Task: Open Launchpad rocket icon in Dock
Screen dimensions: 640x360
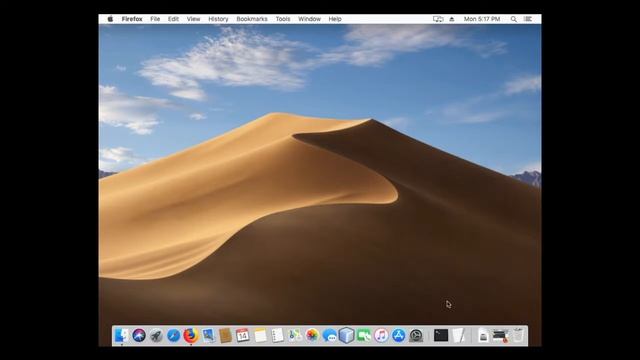Action: click(x=156, y=336)
